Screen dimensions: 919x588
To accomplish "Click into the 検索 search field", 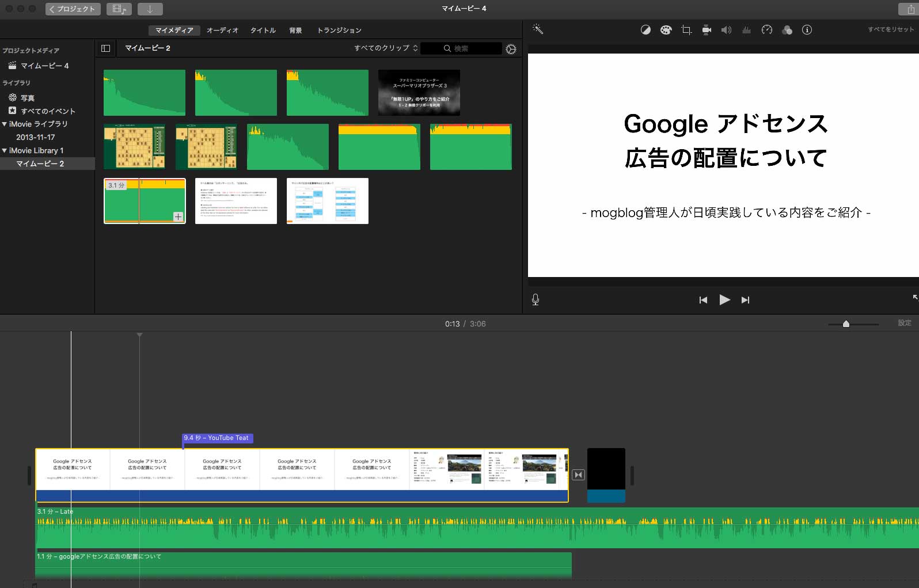I will tap(461, 49).
